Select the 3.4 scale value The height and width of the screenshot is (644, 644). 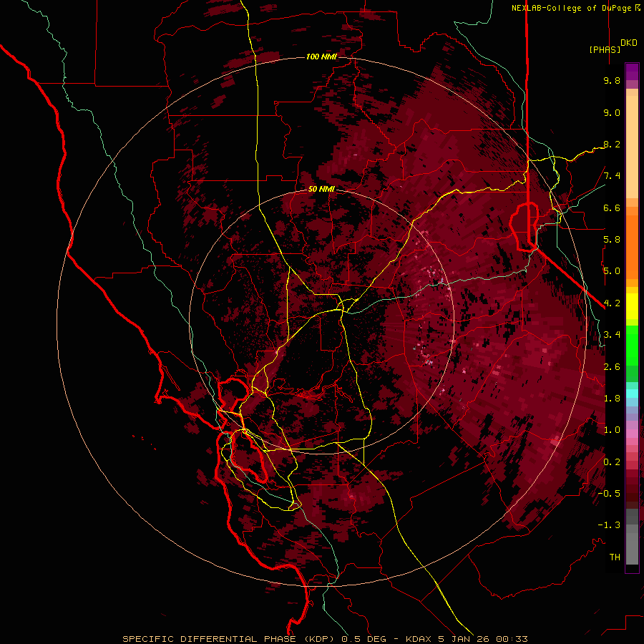click(612, 335)
